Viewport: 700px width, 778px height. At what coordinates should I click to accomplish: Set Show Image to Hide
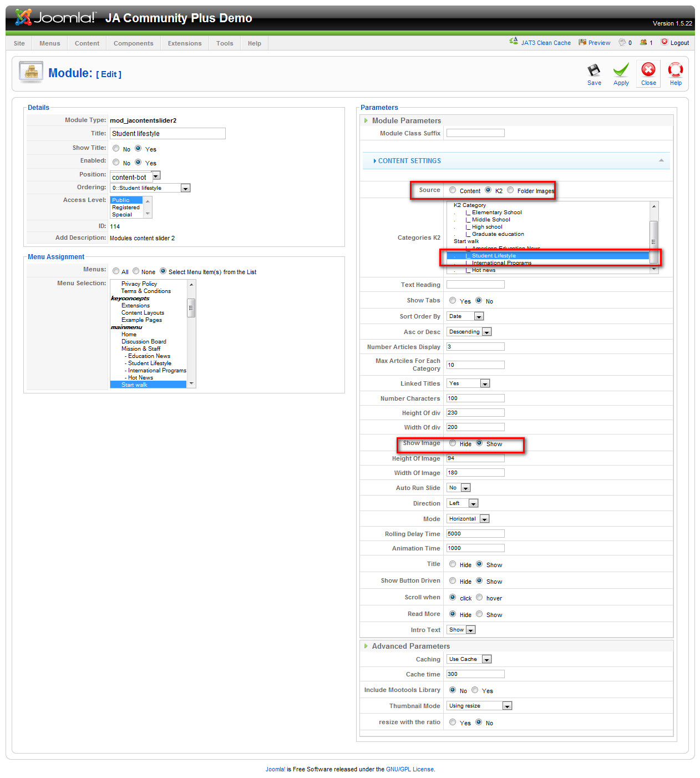pos(453,443)
